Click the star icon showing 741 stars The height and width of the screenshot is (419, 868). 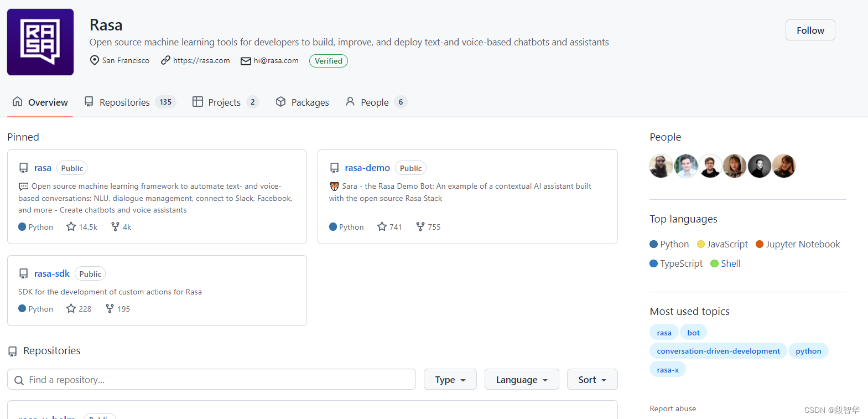coord(382,226)
